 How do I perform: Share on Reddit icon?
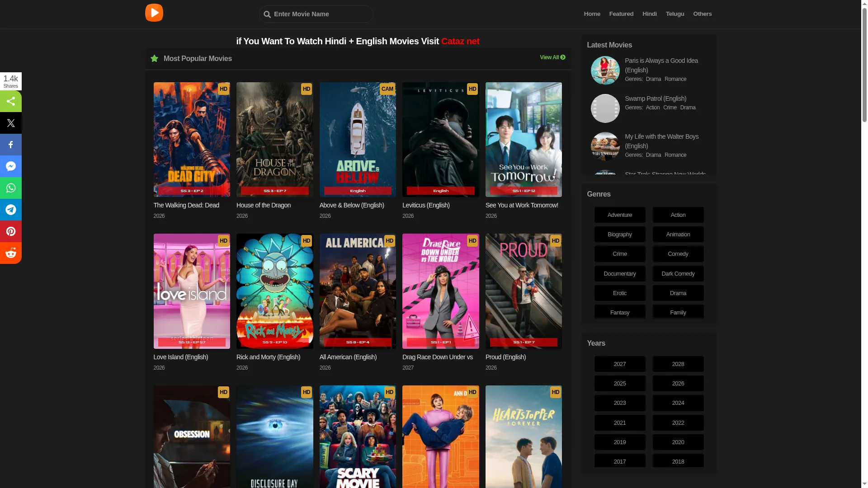pos(11,253)
